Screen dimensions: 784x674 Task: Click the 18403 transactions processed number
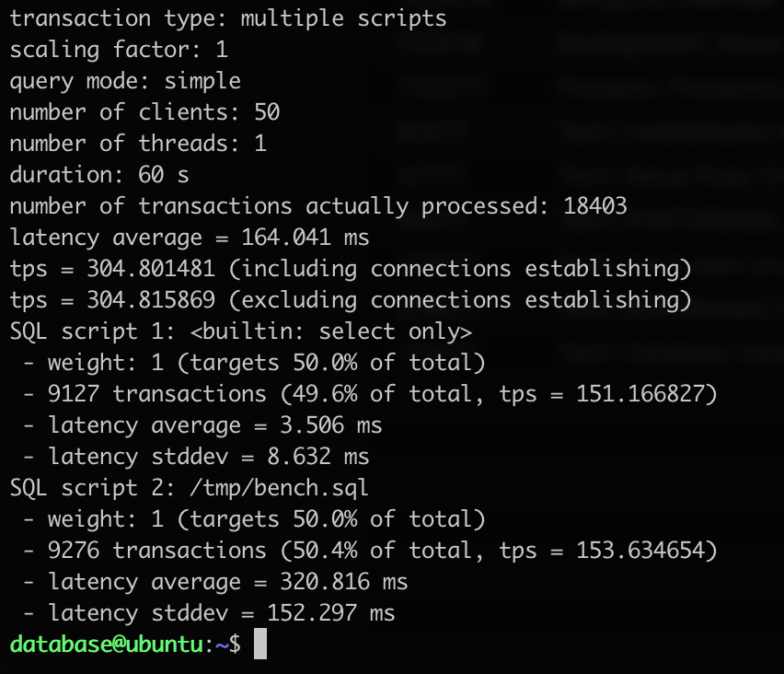(x=594, y=206)
